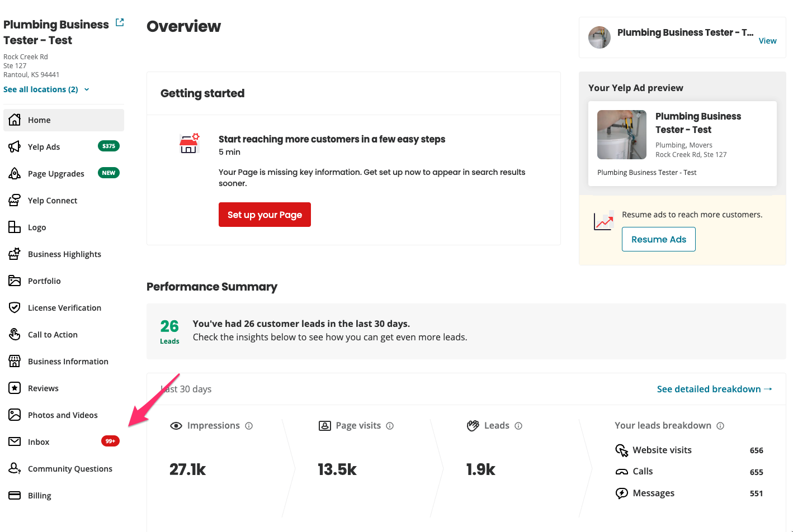The width and height of the screenshot is (793, 532).
Task: Open Page Upgrades in sidebar
Action: (64, 174)
